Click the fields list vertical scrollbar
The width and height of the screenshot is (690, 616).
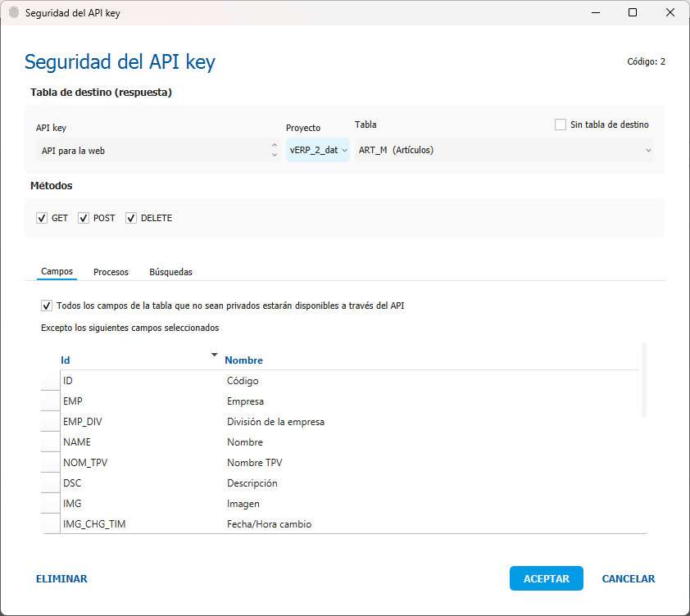point(643,381)
